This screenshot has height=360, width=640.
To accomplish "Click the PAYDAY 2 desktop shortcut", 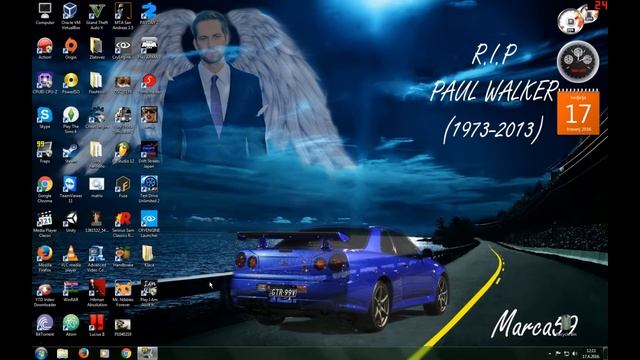I will tap(149, 13).
